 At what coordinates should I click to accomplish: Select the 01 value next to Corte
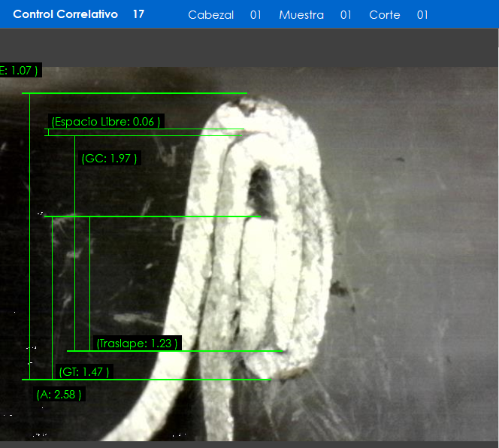(x=422, y=15)
